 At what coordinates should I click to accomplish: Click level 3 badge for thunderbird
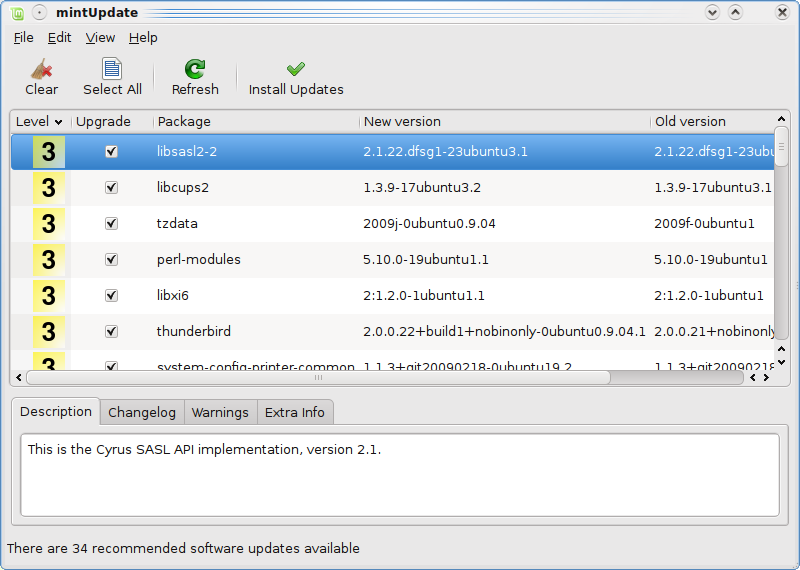pos(48,332)
